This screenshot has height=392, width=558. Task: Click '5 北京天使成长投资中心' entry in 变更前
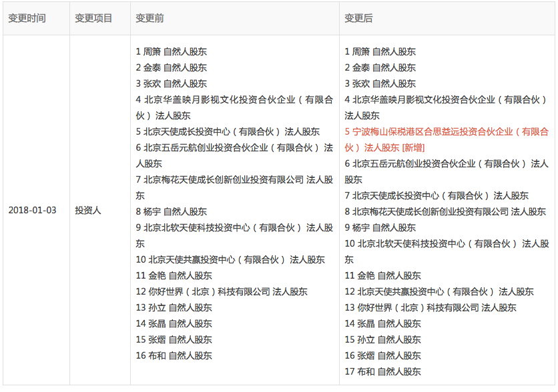[228, 131]
